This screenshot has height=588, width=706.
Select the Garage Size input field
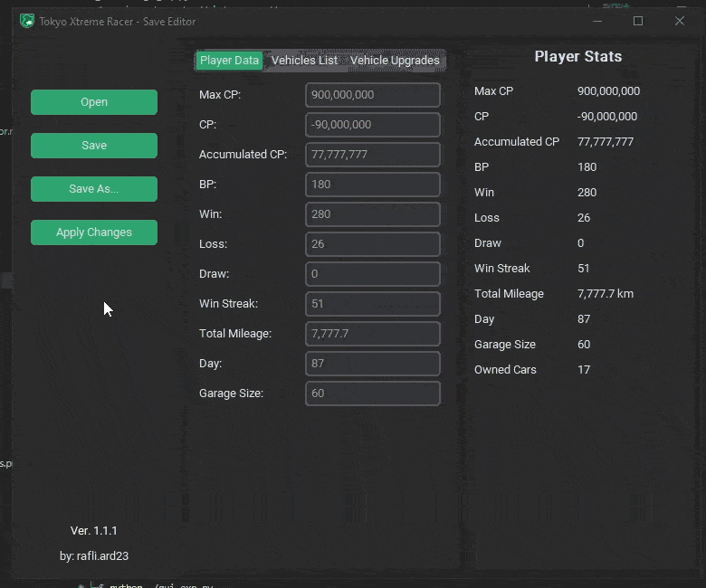point(373,394)
